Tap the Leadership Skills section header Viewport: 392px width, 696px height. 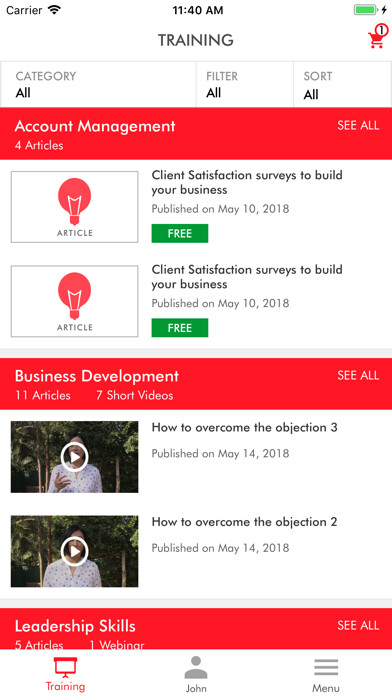point(196,629)
